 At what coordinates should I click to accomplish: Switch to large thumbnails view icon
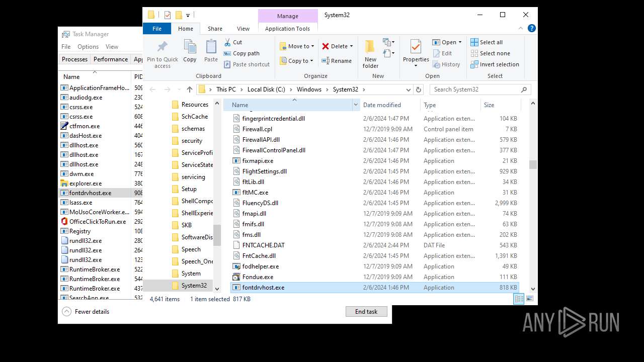pos(529,299)
